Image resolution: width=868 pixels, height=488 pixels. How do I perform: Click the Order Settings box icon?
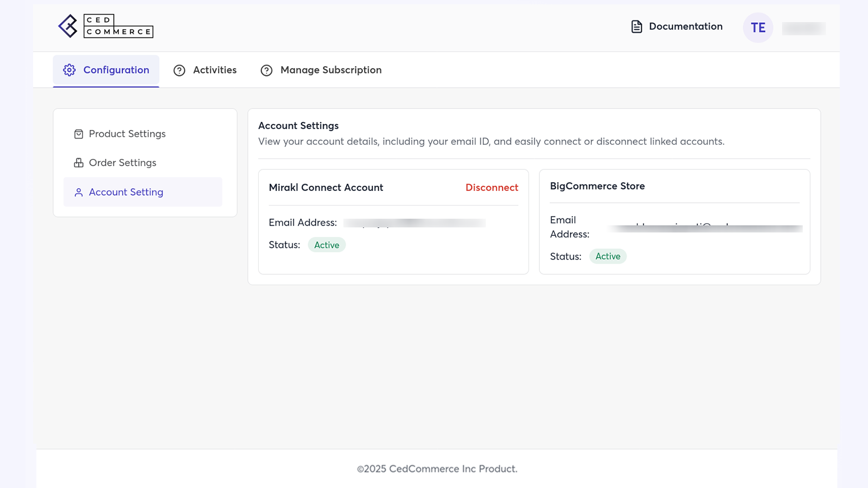79,163
